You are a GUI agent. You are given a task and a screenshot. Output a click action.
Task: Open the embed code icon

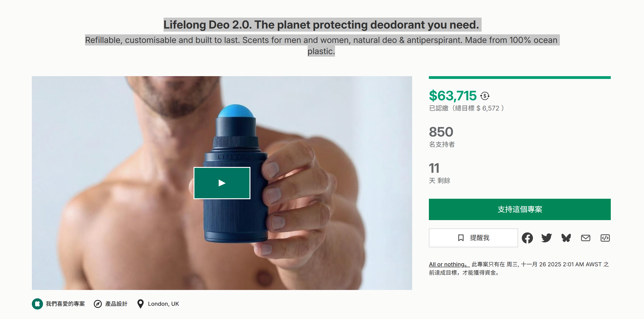605,238
